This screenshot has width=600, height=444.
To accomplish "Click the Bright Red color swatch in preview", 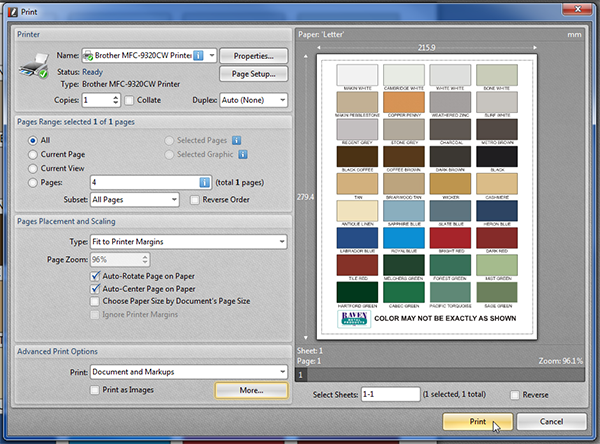I will [x=450, y=238].
